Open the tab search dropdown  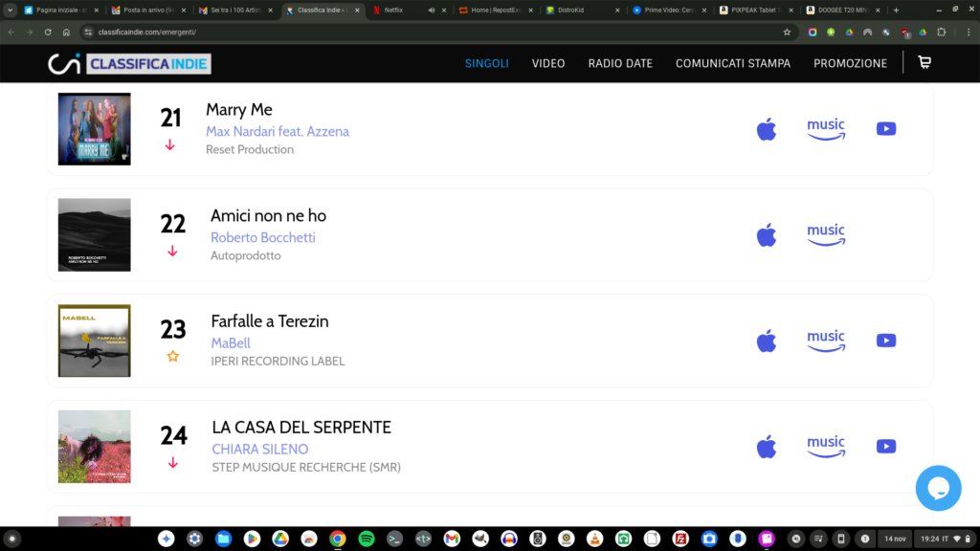[10, 10]
